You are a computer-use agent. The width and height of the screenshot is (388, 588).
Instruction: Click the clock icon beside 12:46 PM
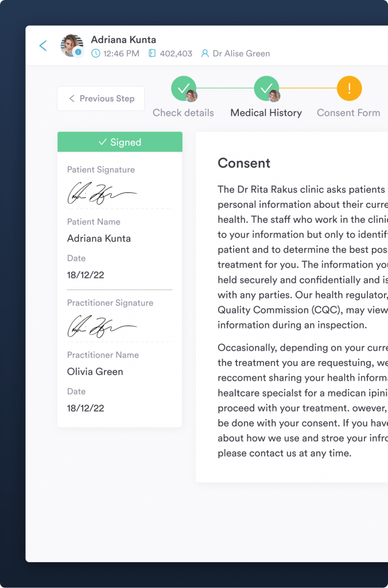(x=95, y=53)
